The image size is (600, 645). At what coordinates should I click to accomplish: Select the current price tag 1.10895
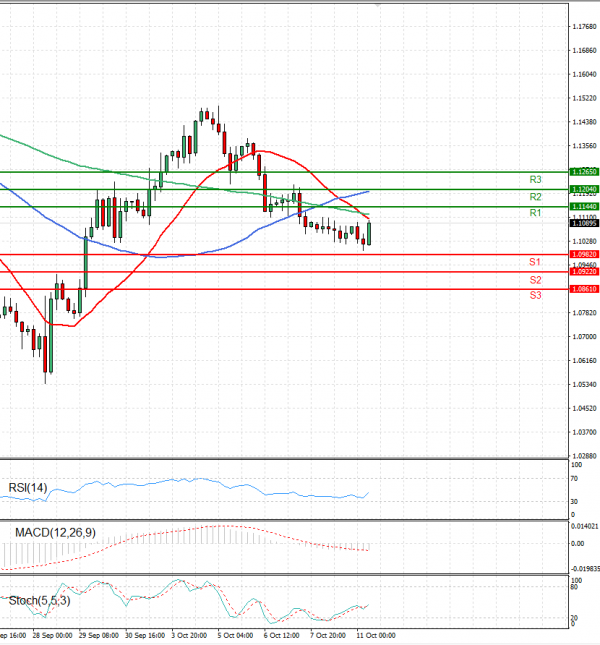coord(584,223)
